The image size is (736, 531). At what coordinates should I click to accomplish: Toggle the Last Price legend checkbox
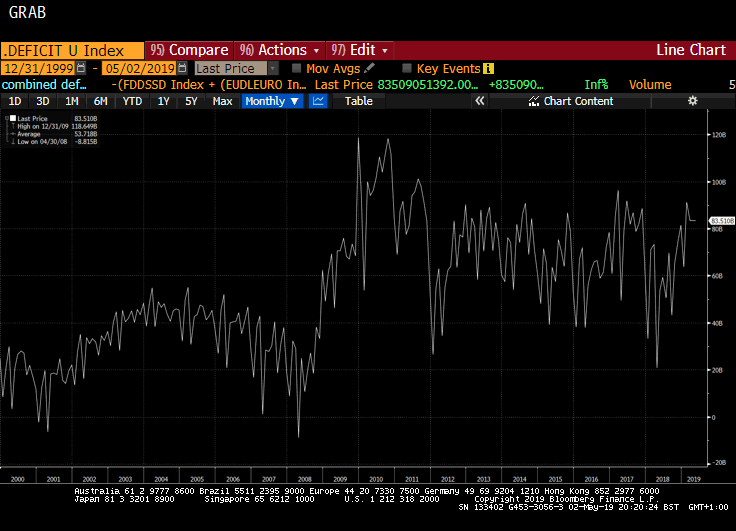(x=13, y=118)
